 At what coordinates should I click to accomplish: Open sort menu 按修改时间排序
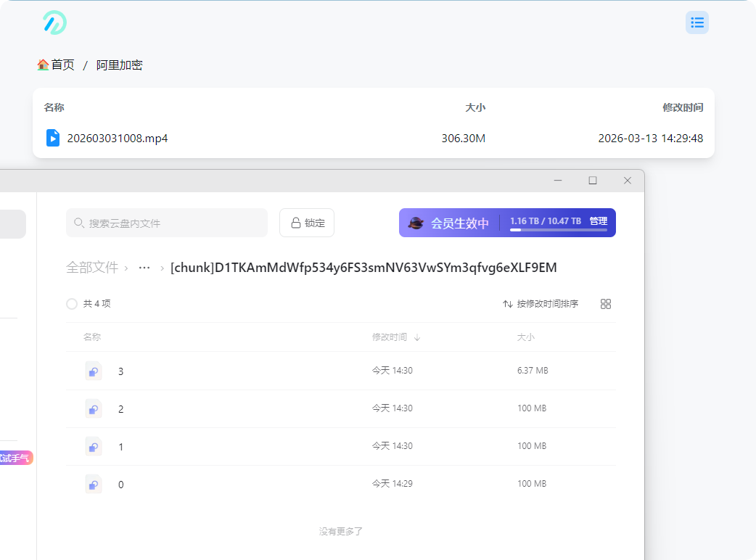coord(541,304)
